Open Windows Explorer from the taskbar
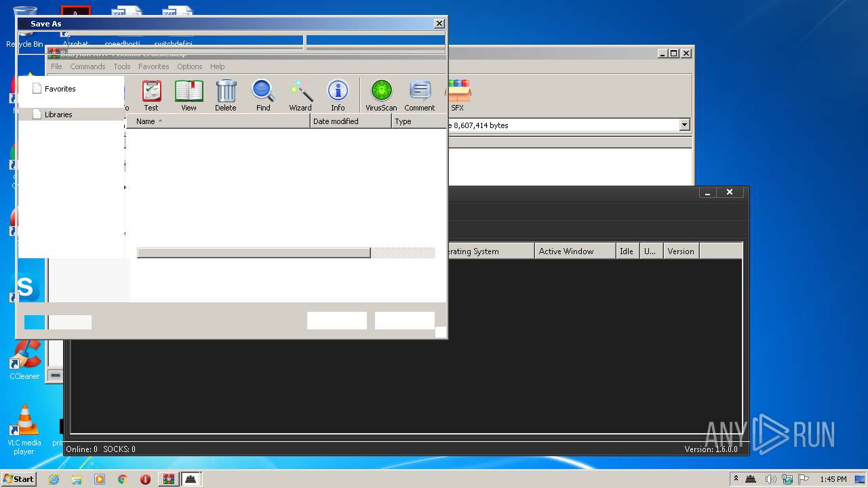This screenshot has width=868, height=488. pos(77,479)
